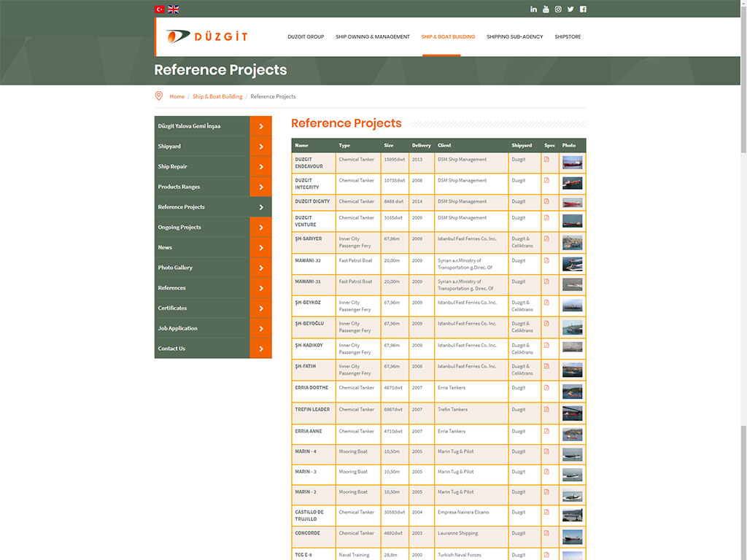Viewport: 747px width, 560px height.
Task: View photo thumbnail of CONCORDE
Action: pyautogui.click(x=572, y=537)
